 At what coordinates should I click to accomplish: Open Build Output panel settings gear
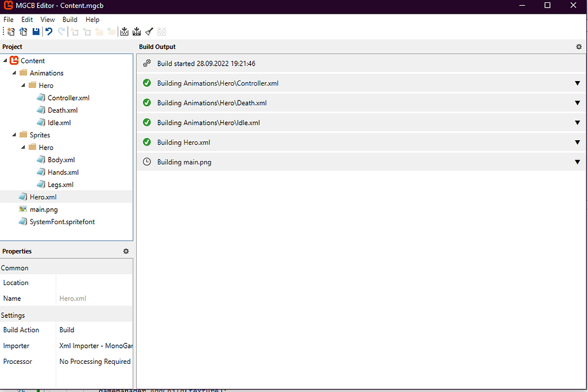(578, 47)
